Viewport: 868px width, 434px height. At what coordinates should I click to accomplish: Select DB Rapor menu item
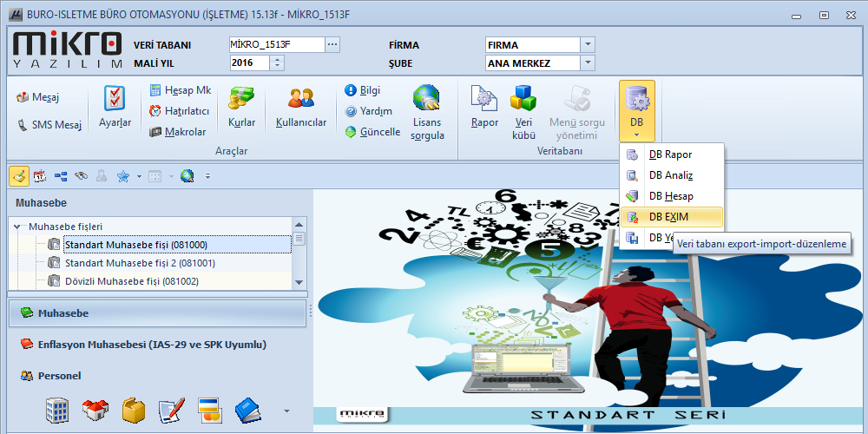click(x=672, y=155)
